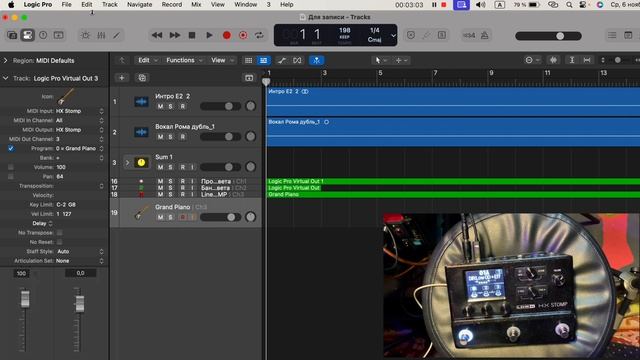Expand the Region MIDI Defaults section
The width and height of the screenshot is (640, 360).
click(x=5, y=60)
